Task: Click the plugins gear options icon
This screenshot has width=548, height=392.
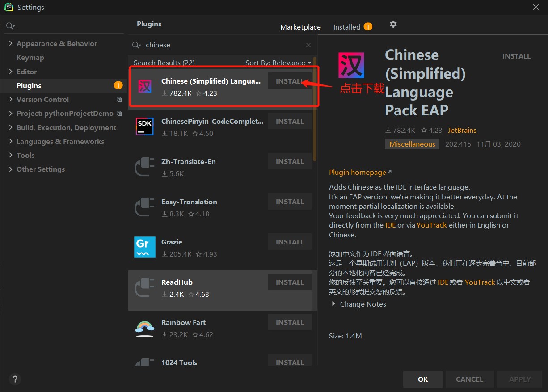Action: pyautogui.click(x=393, y=24)
